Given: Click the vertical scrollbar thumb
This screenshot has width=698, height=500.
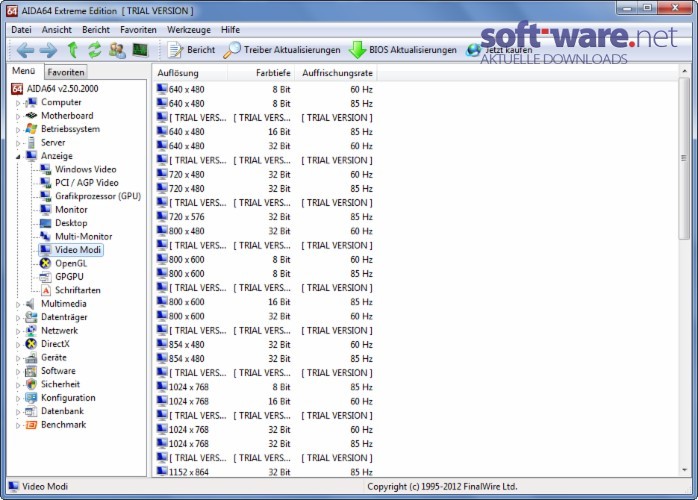Looking at the screenshot, I should click(684, 159).
